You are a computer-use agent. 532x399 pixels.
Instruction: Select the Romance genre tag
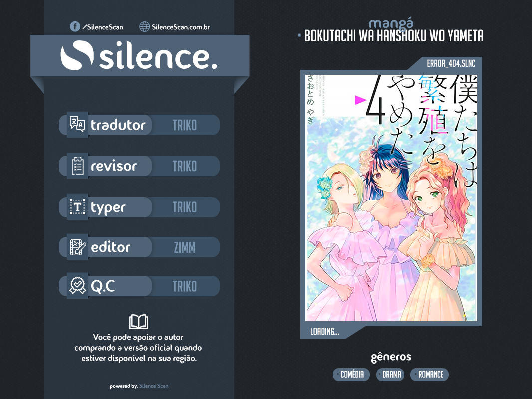click(430, 375)
